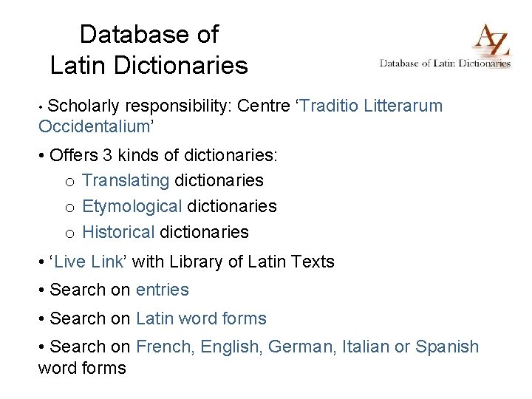Click the highlighted word 'entries'

(x=162, y=290)
